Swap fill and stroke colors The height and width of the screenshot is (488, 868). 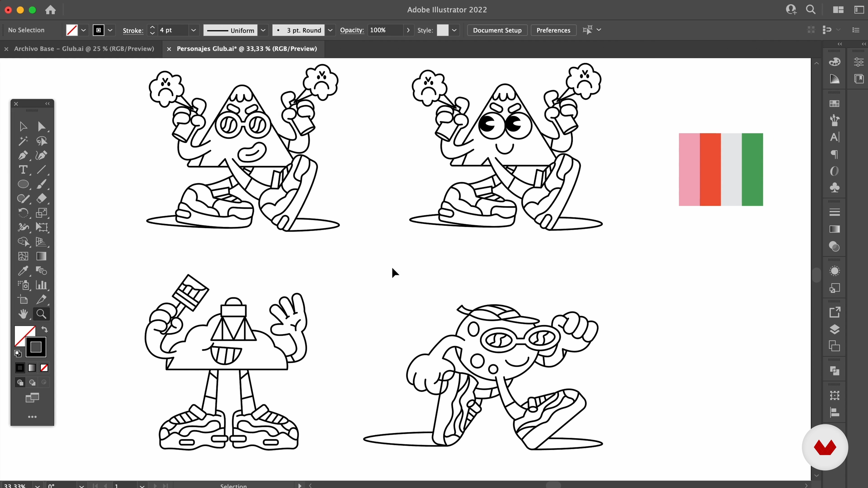pos(45,329)
